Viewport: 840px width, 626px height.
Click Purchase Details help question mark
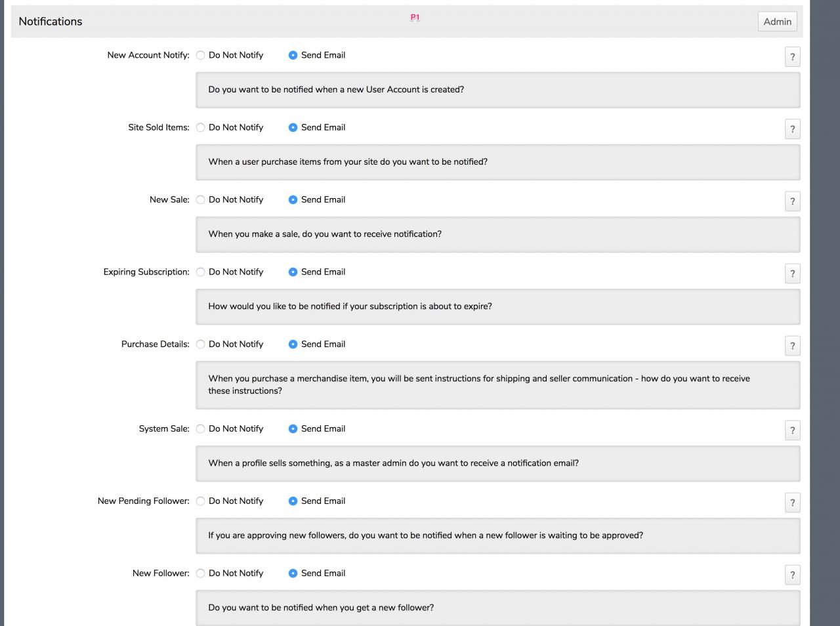[792, 346]
